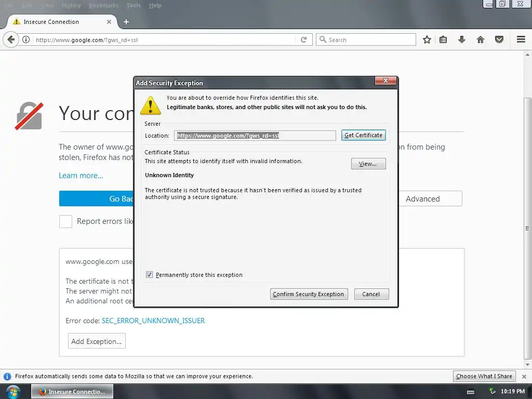The height and width of the screenshot is (399, 532).
Task: Click the page vertical scrollbar thumb
Action: click(x=527, y=228)
